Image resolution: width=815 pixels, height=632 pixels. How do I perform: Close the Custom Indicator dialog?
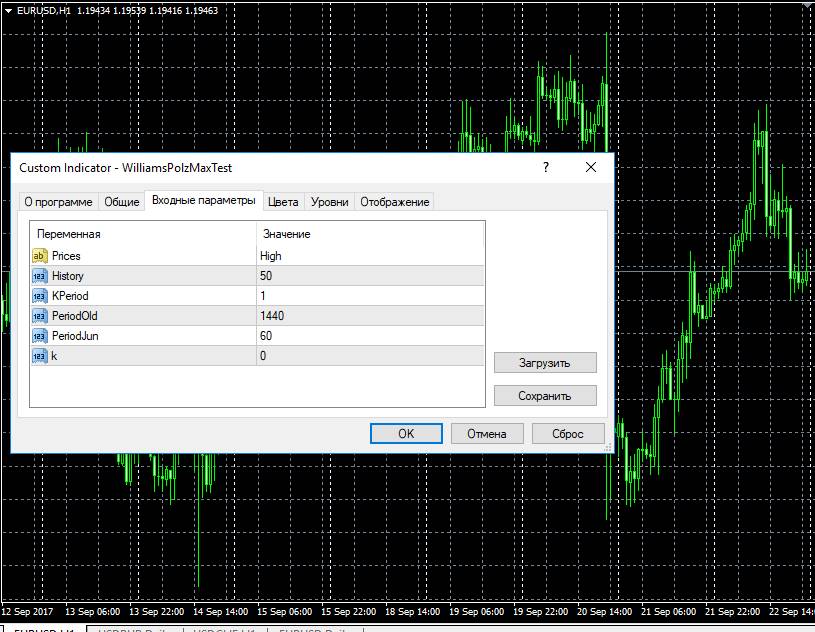click(x=591, y=167)
